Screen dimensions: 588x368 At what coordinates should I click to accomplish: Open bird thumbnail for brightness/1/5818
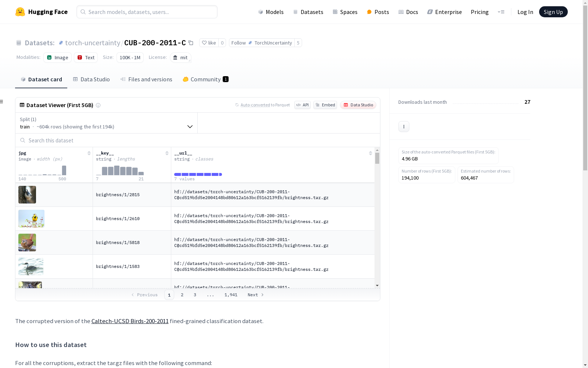pos(27,243)
